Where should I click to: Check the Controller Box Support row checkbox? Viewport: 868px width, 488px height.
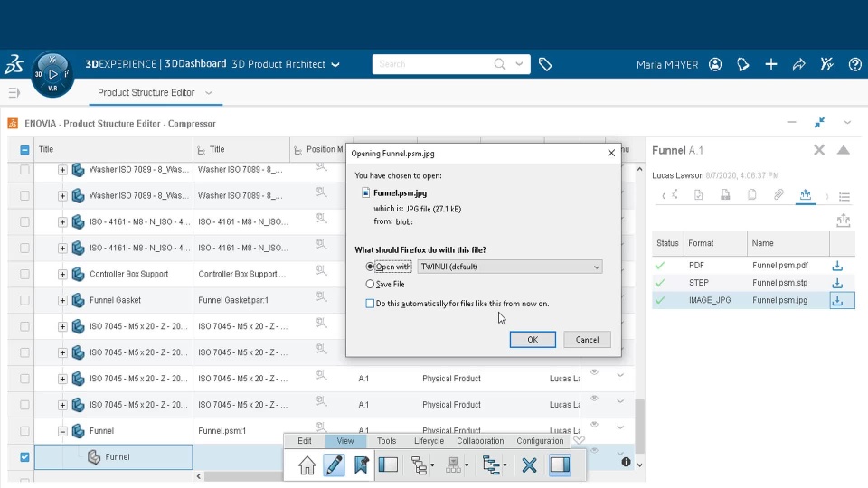[24, 275]
